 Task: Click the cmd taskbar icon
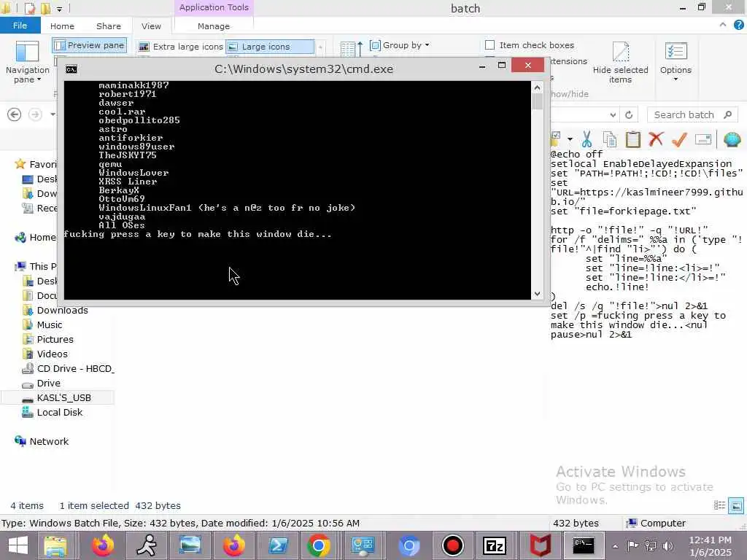coord(583,545)
